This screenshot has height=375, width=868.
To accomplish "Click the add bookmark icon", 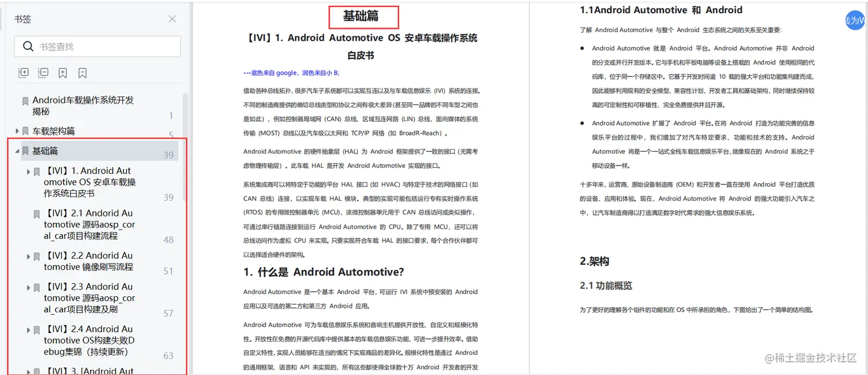I will tap(63, 72).
